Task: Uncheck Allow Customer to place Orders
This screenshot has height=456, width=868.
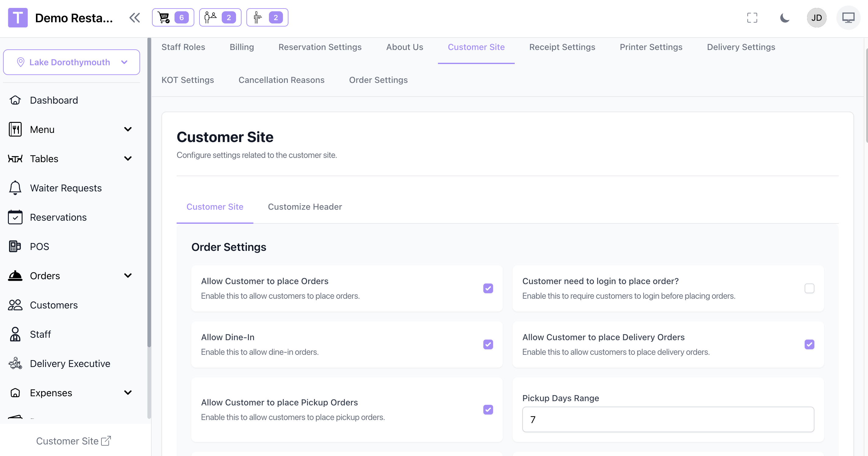Action: (488, 288)
